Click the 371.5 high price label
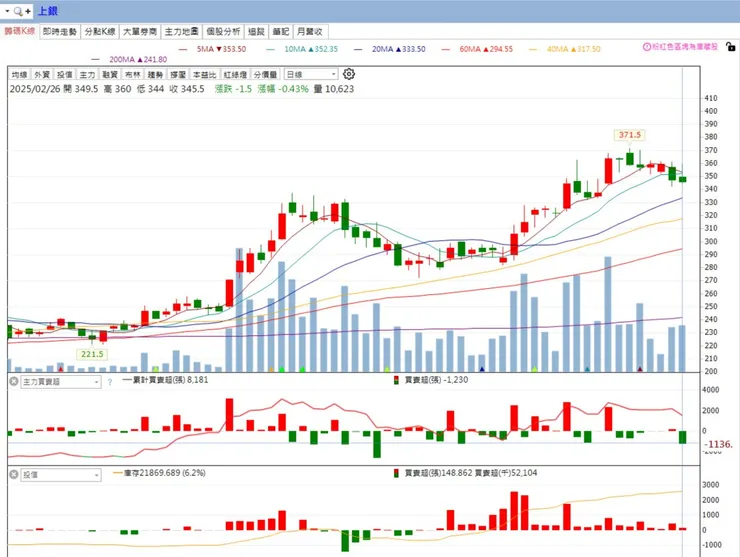Viewport: 740px width, 557px height. 630,135
